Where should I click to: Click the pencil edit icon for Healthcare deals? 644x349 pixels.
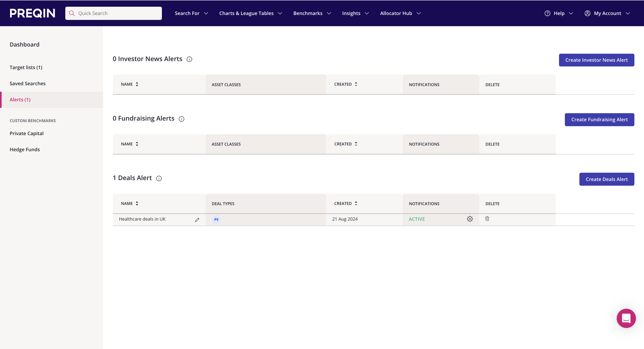(197, 220)
